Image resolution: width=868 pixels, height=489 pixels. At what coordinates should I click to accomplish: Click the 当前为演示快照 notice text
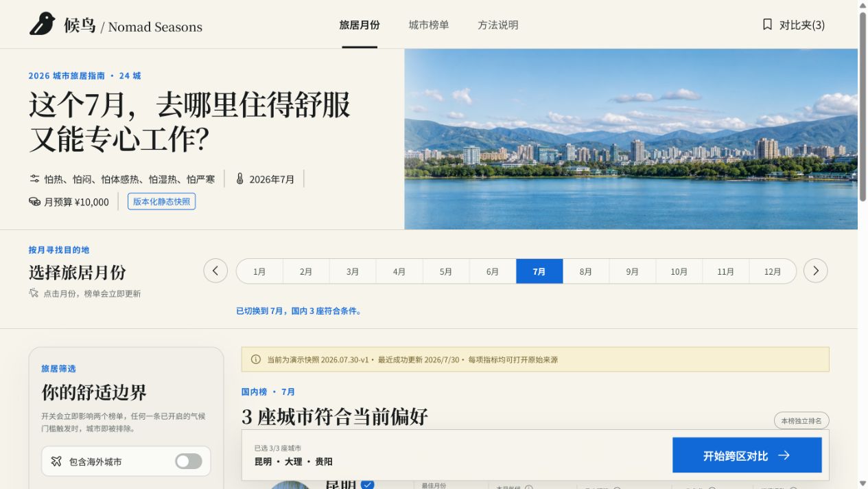(412, 360)
